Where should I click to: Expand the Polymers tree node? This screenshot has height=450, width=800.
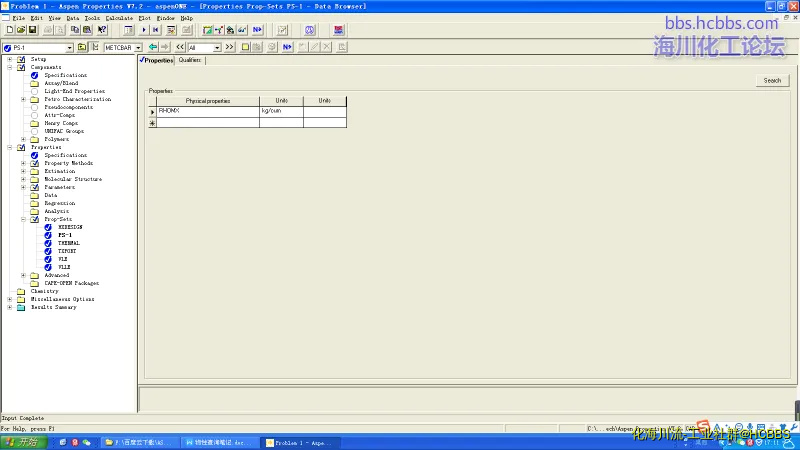tap(23, 139)
